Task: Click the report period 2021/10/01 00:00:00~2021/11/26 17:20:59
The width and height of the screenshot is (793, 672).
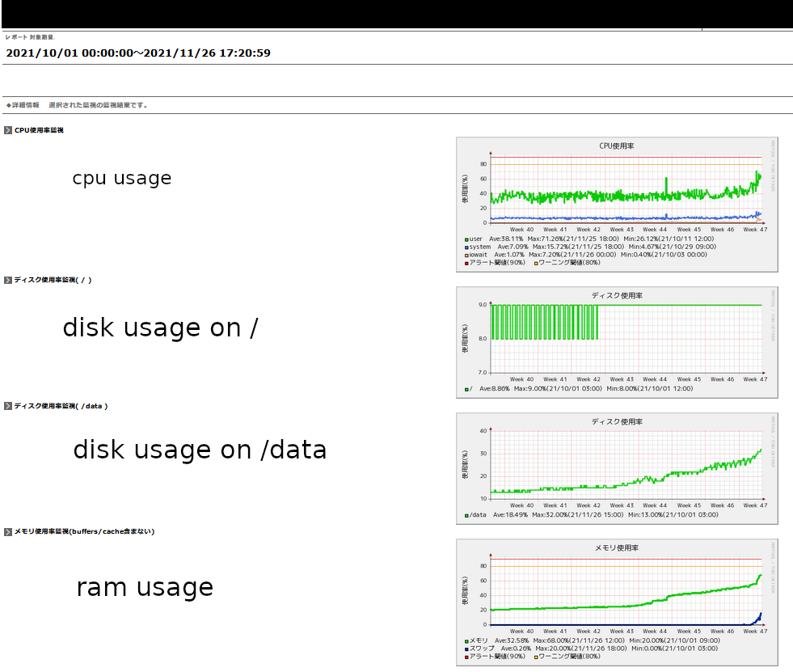Action: click(138, 53)
